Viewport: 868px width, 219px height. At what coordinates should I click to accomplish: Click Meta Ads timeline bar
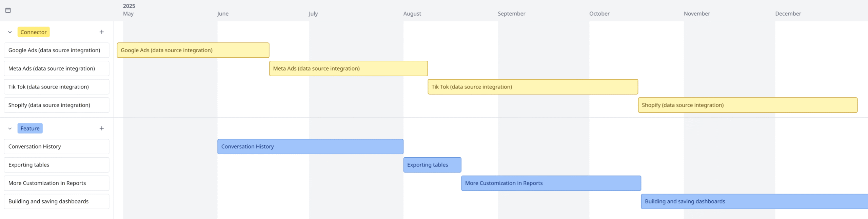click(348, 68)
